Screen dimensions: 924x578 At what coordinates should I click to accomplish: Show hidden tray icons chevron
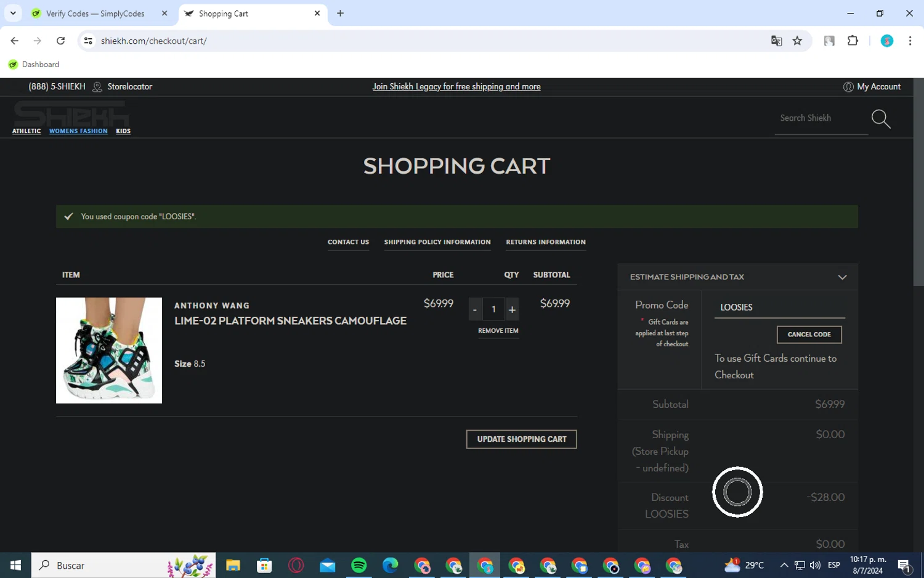tap(784, 565)
